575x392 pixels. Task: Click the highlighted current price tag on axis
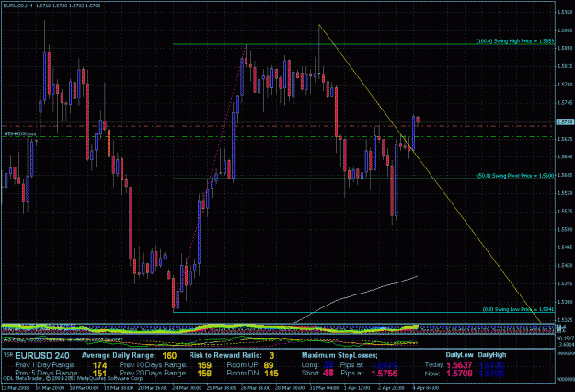pos(565,121)
